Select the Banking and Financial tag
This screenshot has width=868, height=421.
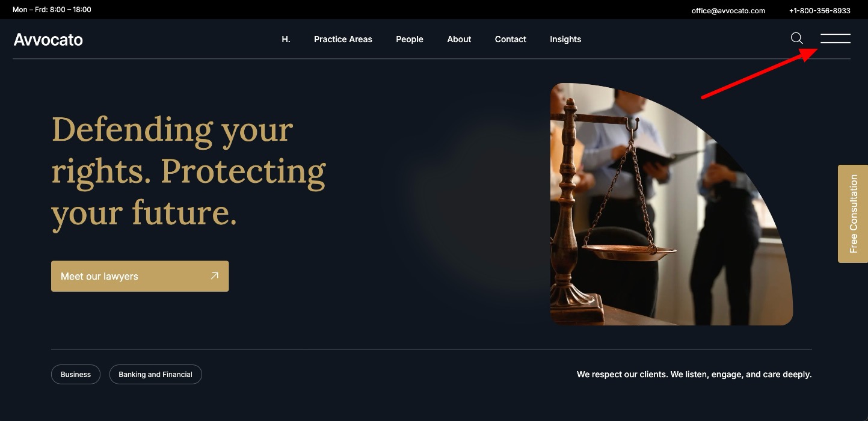155,374
